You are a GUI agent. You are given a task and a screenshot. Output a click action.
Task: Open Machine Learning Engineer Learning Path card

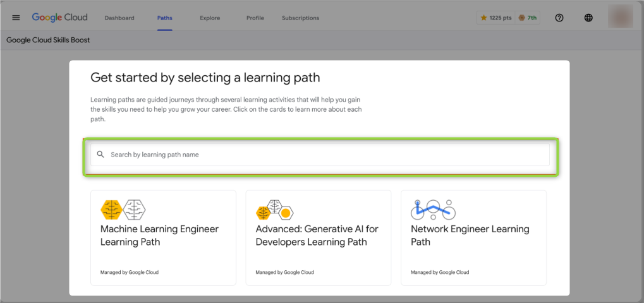164,238
